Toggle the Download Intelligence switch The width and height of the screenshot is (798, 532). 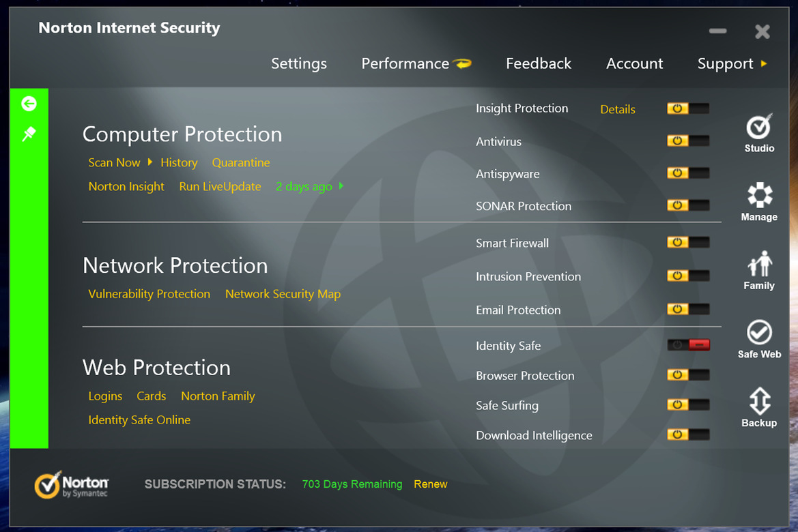(688, 435)
